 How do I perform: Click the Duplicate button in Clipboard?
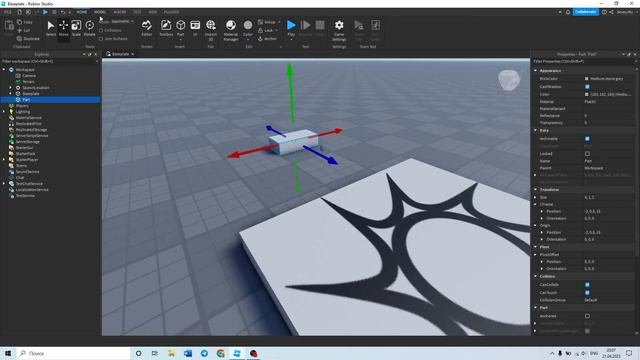coord(28,38)
